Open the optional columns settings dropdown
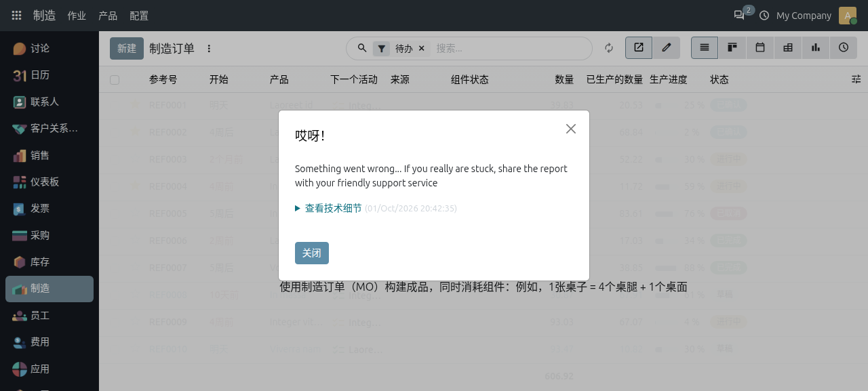 tap(856, 79)
